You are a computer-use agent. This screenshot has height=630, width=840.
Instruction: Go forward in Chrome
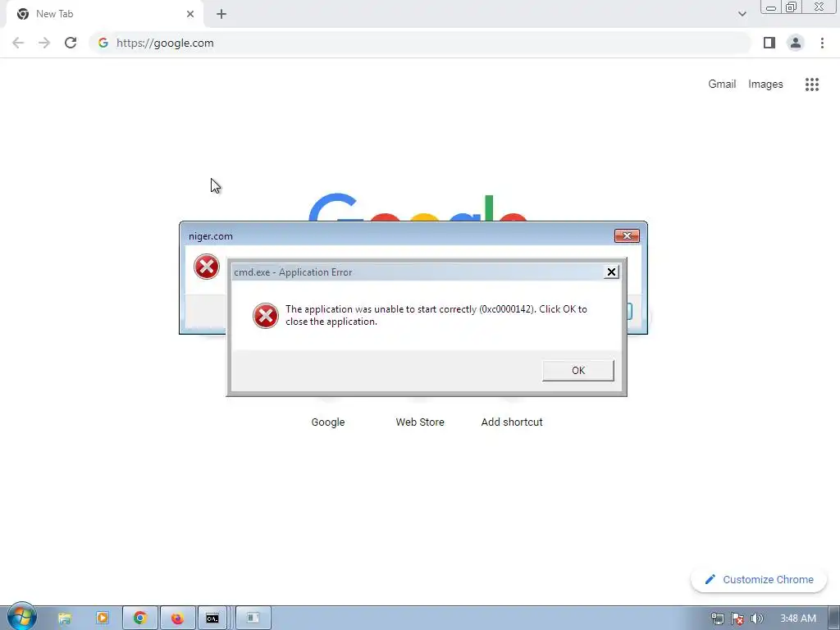(x=44, y=43)
